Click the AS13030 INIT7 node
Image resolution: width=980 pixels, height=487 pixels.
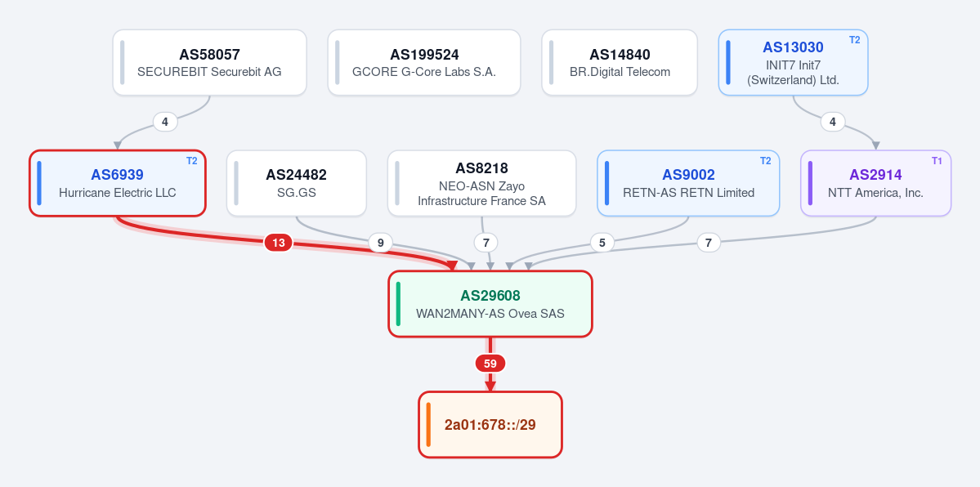click(x=793, y=63)
